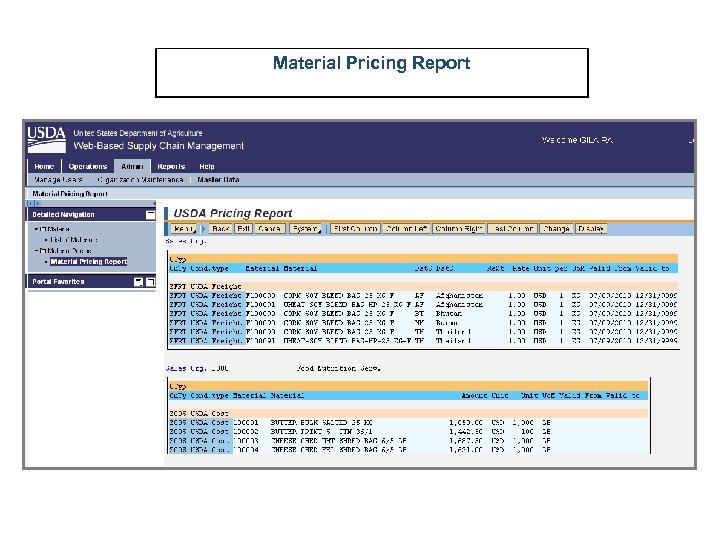Click the toolbar expand arrow after Menu
The width and height of the screenshot is (720, 540).
pyautogui.click(x=203, y=229)
